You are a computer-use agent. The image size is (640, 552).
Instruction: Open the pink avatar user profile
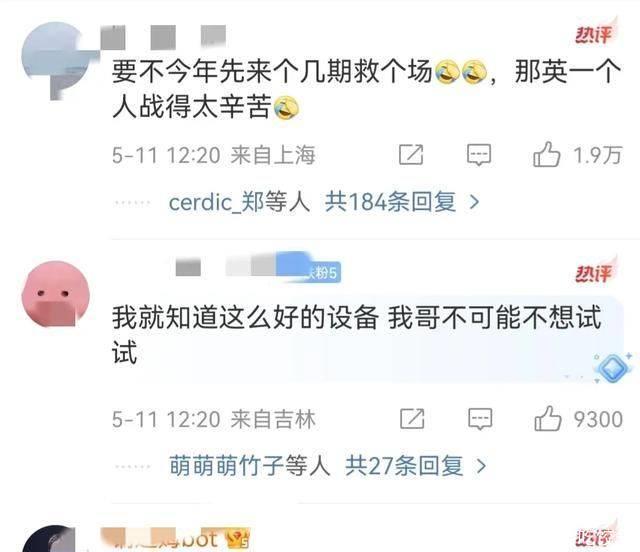tap(55, 293)
